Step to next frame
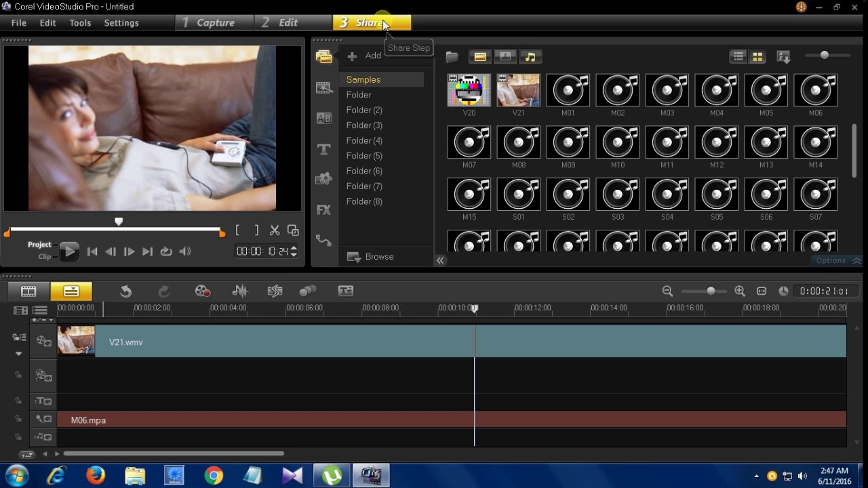The width and height of the screenshot is (868, 488). pyautogui.click(x=129, y=251)
